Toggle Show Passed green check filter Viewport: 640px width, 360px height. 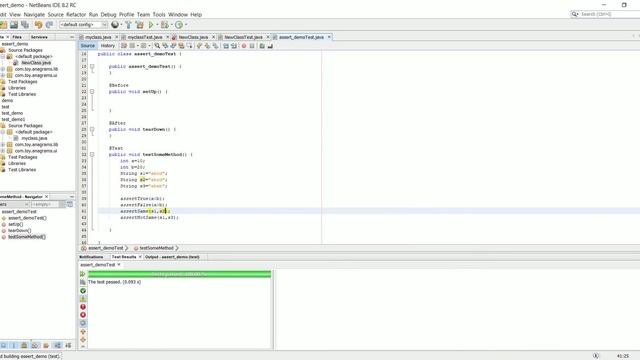click(x=83, y=291)
